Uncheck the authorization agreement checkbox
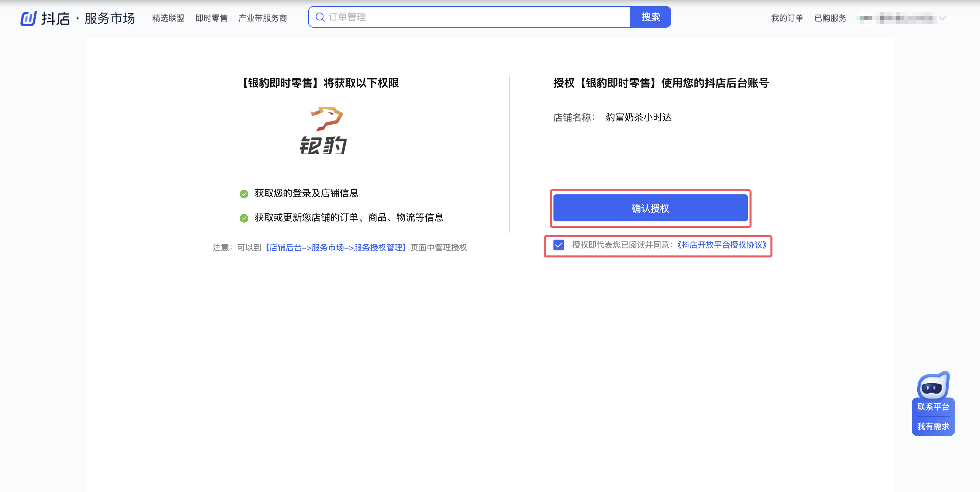The image size is (980, 492). (x=559, y=245)
